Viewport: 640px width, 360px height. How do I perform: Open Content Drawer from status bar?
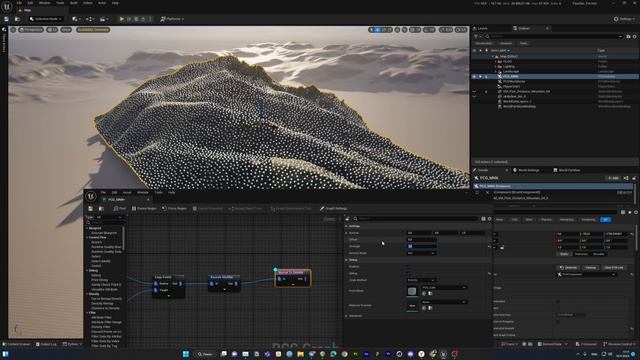pos(16,344)
